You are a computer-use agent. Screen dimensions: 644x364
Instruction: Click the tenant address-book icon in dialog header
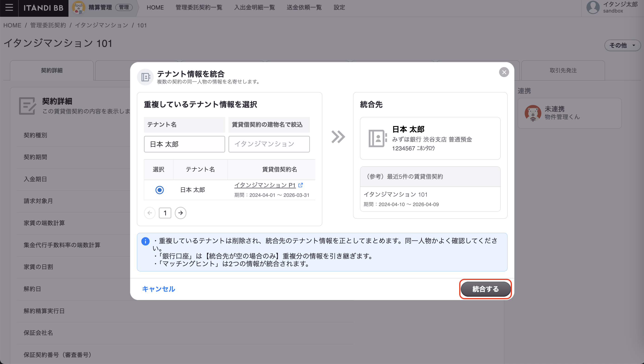click(x=146, y=77)
